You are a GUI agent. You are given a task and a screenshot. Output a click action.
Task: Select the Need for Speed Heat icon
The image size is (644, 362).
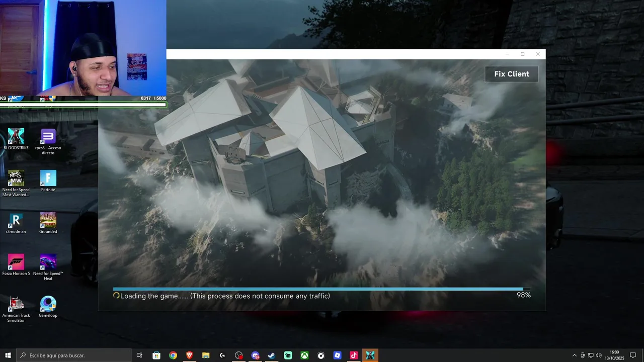[x=48, y=267]
